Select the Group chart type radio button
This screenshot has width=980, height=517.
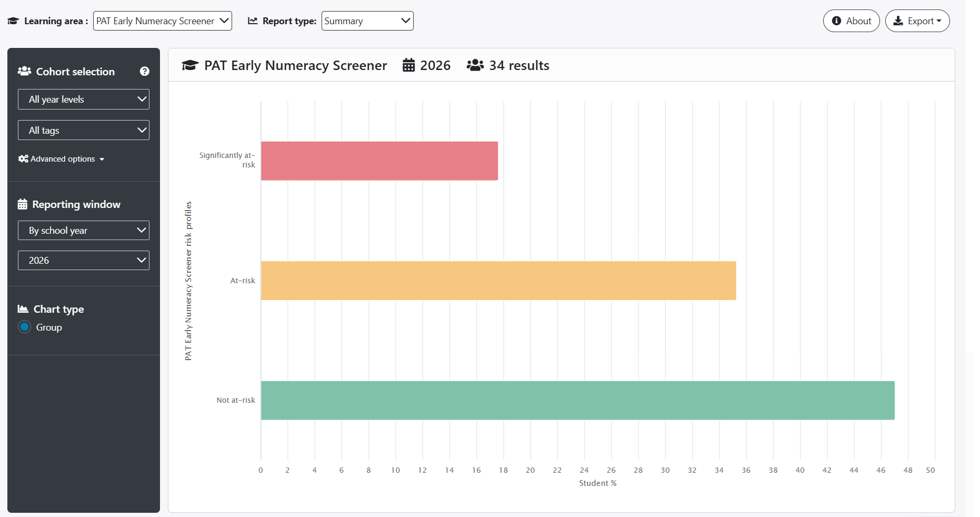(25, 327)
